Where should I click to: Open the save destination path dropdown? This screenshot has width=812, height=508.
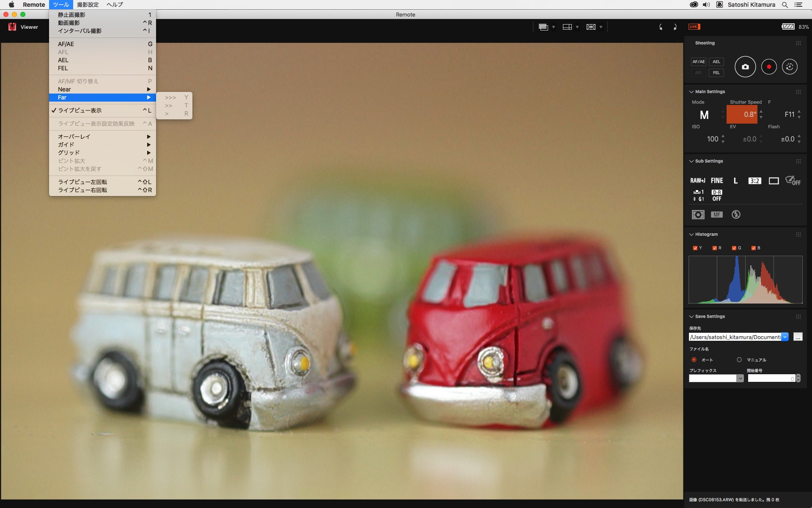(785, 337)
